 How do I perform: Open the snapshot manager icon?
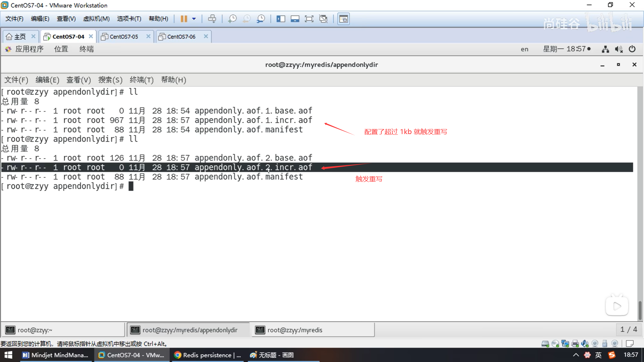click(x=261, y=19)
